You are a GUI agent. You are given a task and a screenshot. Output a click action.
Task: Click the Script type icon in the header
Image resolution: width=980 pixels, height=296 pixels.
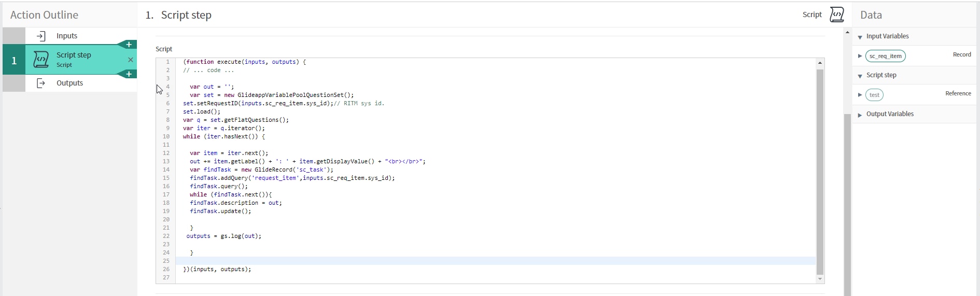pos(837,15)
